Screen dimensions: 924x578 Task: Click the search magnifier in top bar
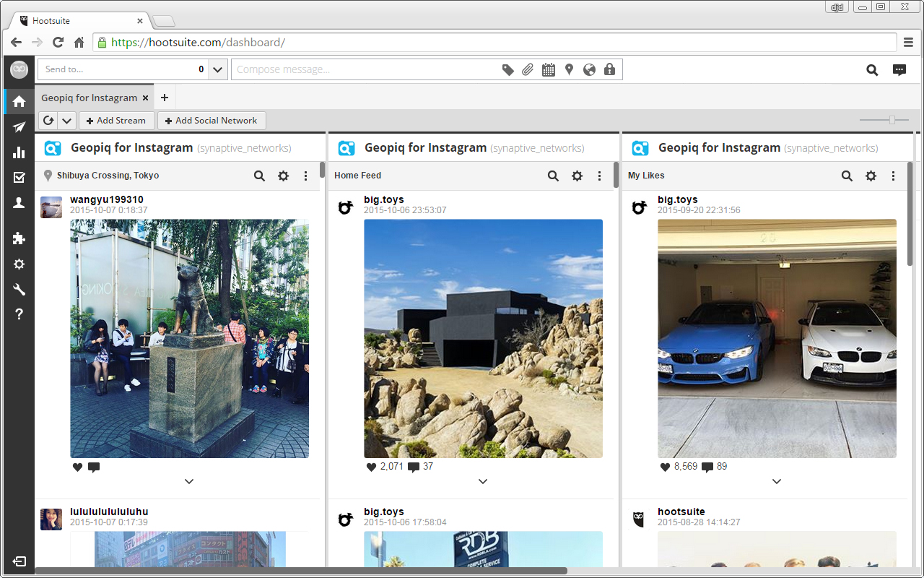point(872,70)
